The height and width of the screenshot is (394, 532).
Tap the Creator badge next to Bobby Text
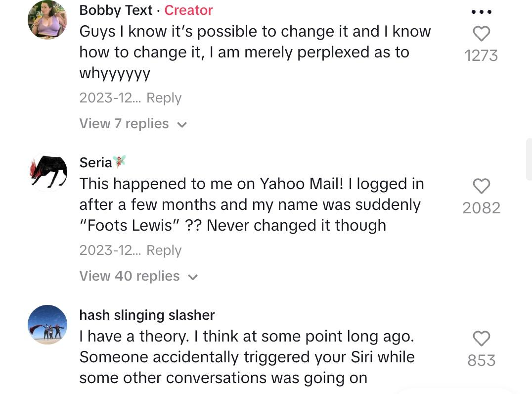tap(188, 10)
